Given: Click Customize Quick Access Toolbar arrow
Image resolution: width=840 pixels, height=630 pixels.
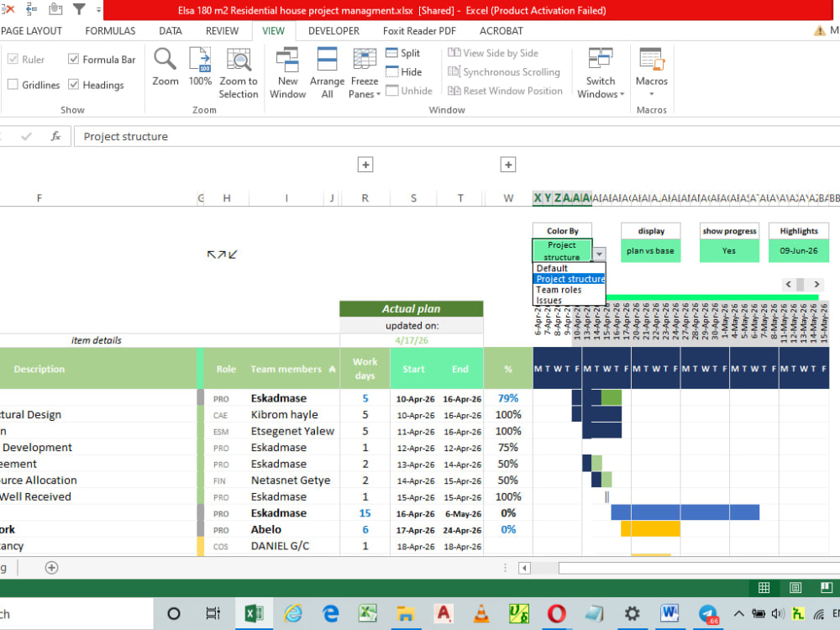Looking at the screenshot, I should [98, 9].
